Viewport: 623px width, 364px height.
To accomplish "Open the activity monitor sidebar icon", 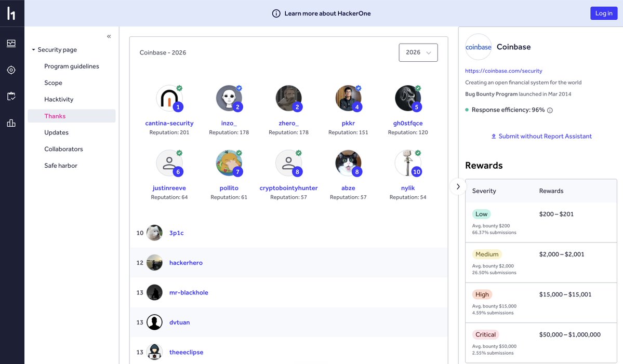I will (11, 43).
